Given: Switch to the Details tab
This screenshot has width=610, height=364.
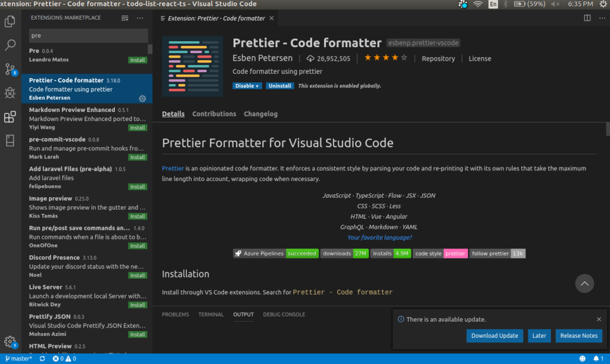Looking at the screenshot, I should pos(173,114).
